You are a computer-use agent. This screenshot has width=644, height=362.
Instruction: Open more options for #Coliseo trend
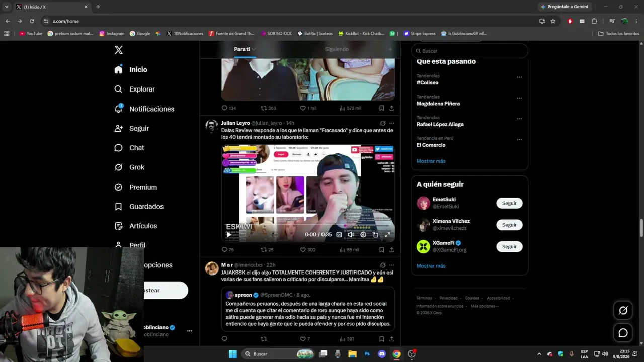point(519,77)
